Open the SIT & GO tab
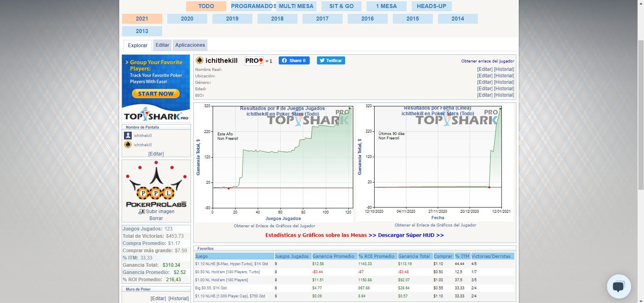The image size is (644, 303). point(342,6)
